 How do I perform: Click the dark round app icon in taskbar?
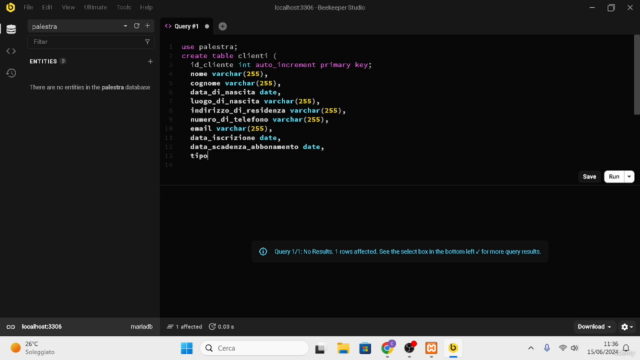point(409,348)
